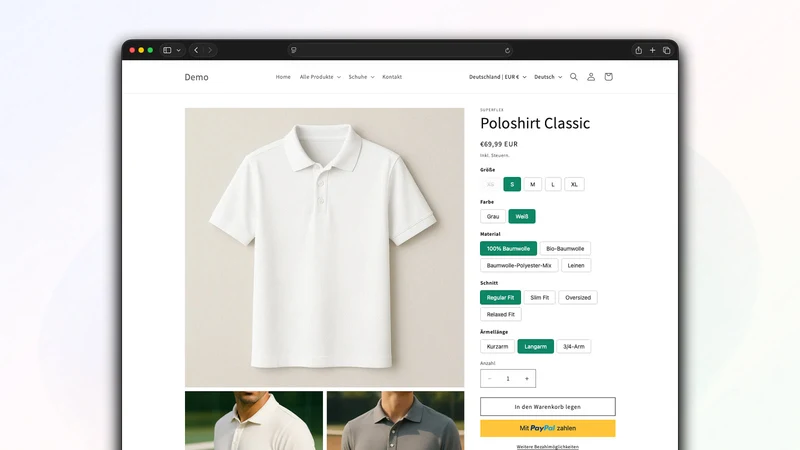Viewport: 800px width, 450px height.
Task: Open the Deutsch language selector
Action: [548, 77]
